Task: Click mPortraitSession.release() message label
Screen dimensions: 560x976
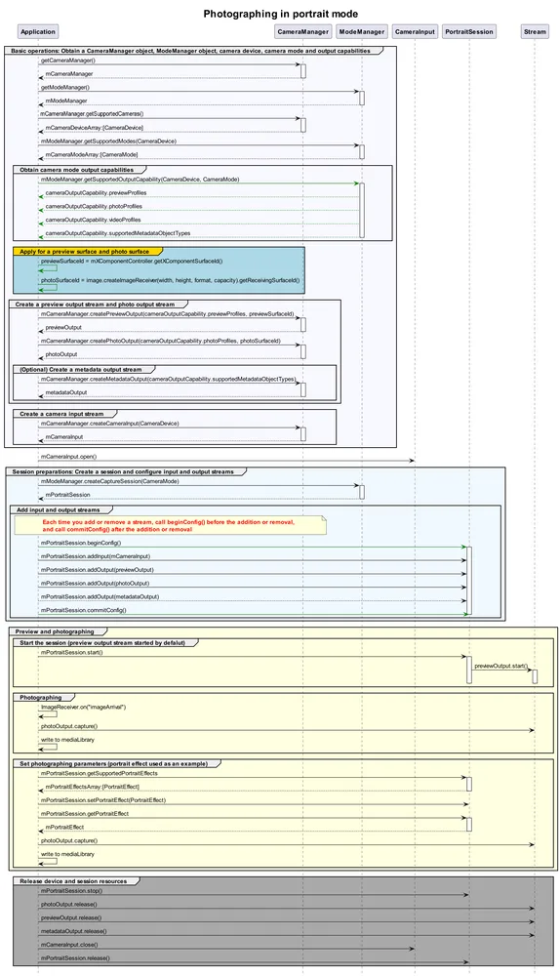Action: click(x=75, y=958)
